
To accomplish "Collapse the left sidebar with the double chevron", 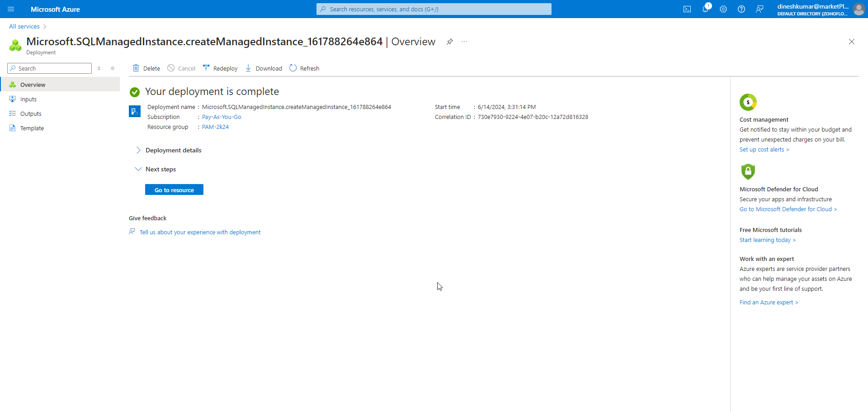I will pyautogui.click(x=113, y=68).
